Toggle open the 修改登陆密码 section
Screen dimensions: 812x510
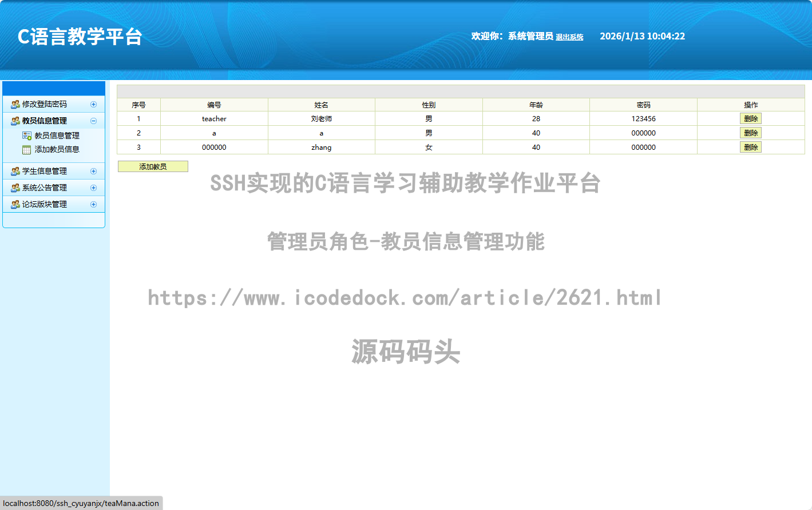[x=93, y=104]
